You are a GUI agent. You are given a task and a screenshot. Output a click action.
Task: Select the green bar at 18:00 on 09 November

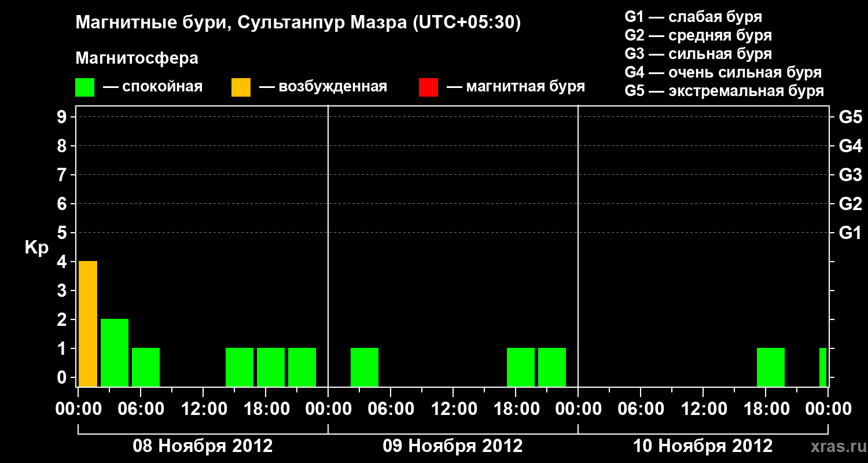pos(521,367)
